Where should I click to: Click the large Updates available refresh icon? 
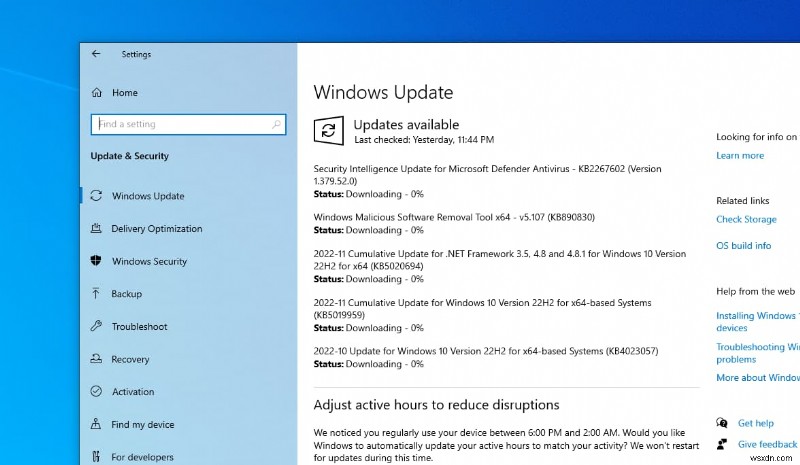point(328,131)
